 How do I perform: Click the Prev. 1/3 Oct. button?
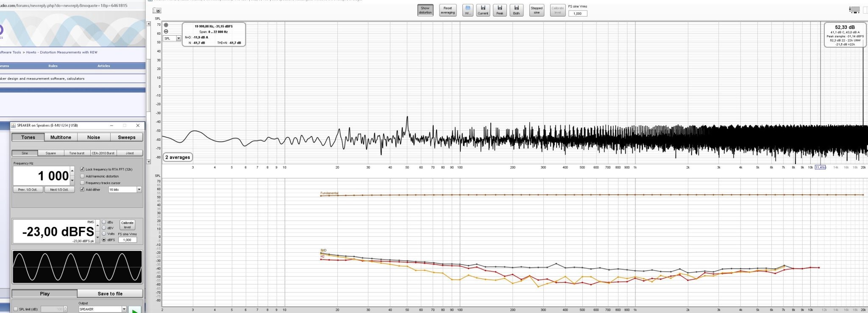pyautogui.click(x=28, y=190)
